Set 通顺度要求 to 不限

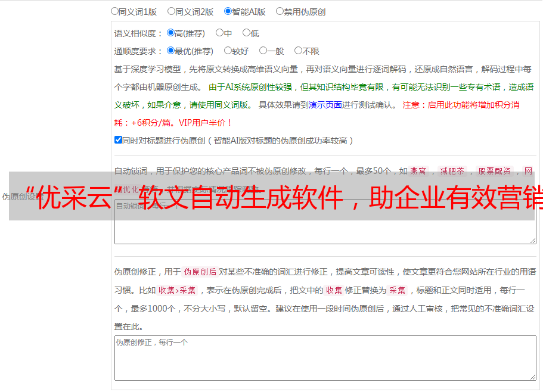pos(298,51)
